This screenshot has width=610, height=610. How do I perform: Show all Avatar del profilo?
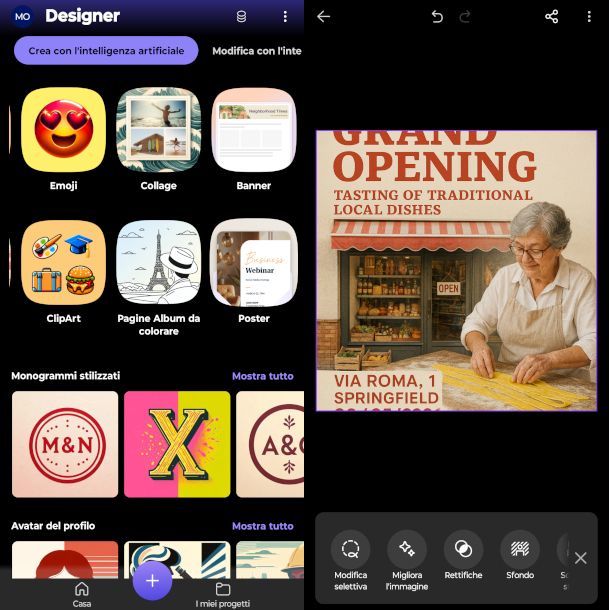263,526
